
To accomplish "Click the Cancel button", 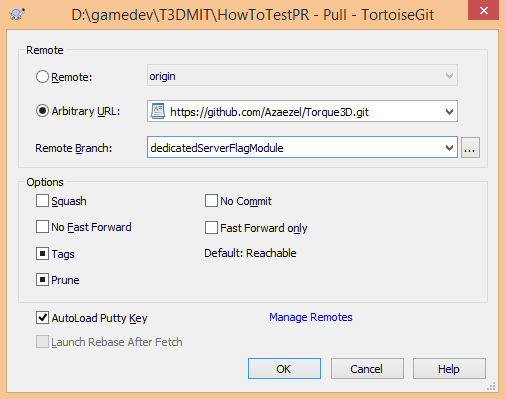I will tap(367, 369).
